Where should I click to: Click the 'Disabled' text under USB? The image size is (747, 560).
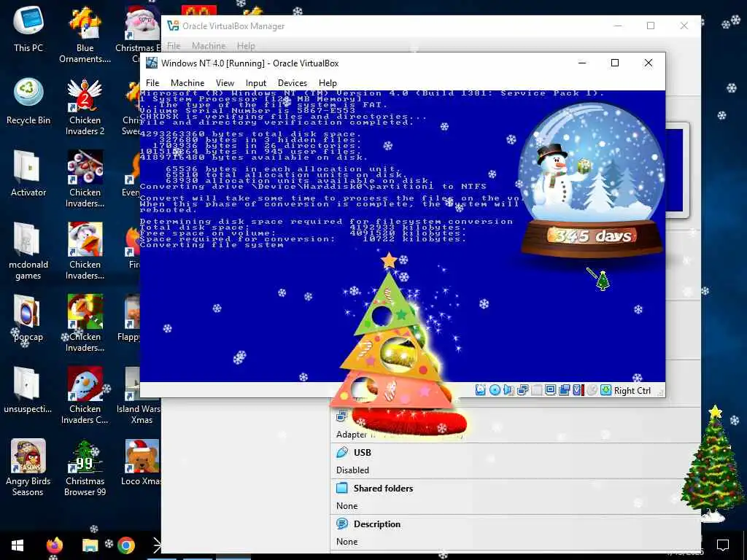(x=352, y=470)
